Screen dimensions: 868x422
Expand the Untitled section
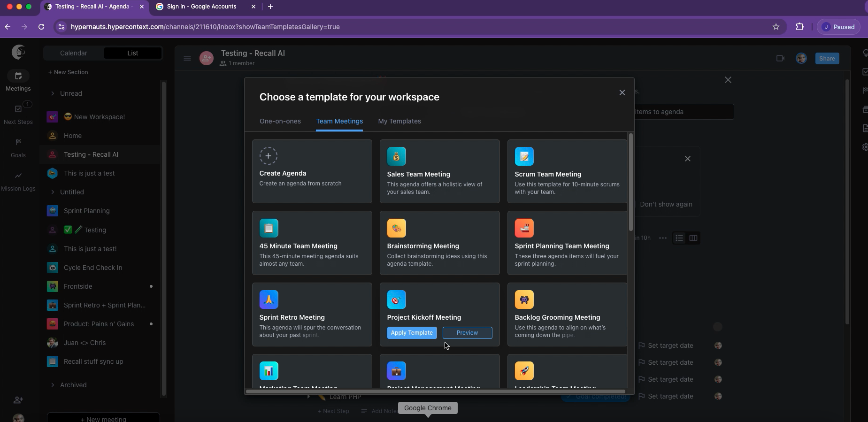click(x=53, y=192)
